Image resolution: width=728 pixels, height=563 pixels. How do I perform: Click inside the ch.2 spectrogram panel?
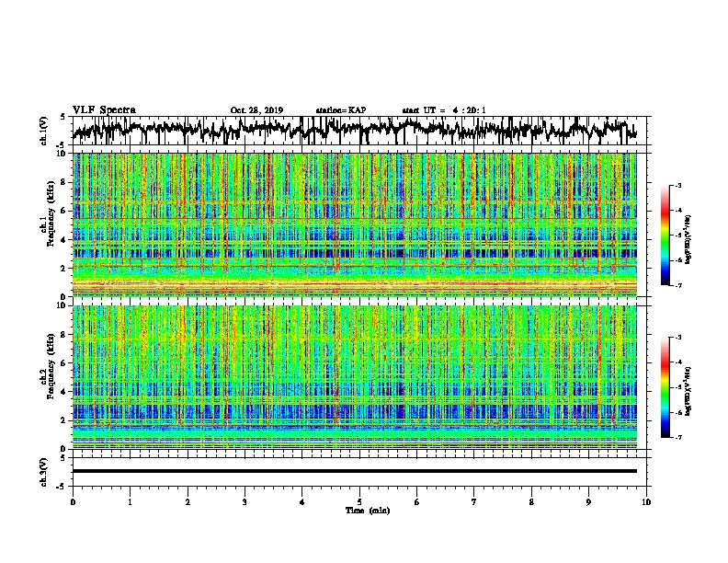[x=354, y=377]
